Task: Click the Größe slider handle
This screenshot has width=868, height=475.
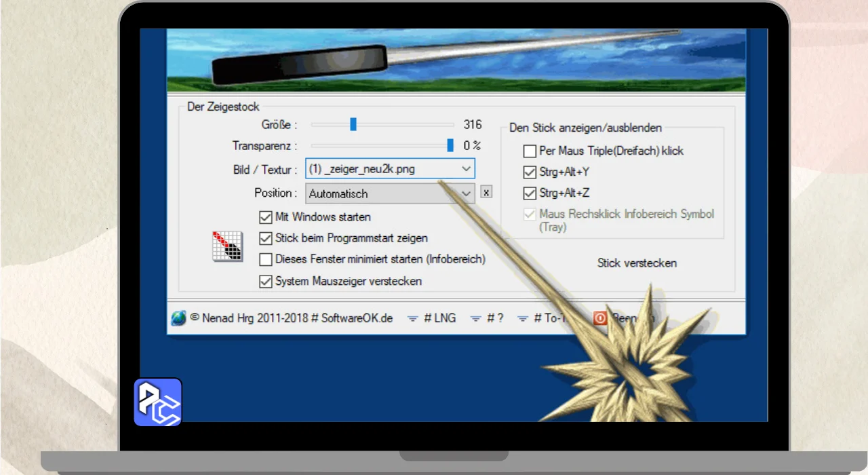Action: tap(353, 124)
